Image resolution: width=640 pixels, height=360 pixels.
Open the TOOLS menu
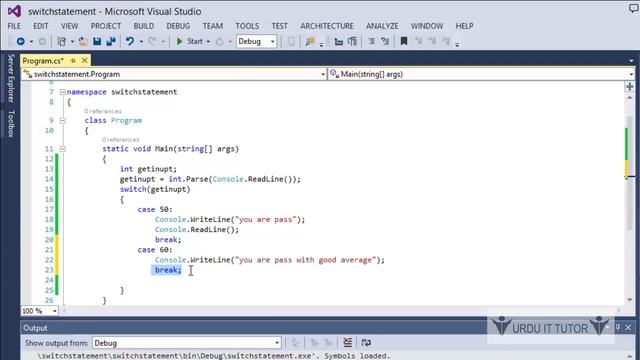coord(247,26)
